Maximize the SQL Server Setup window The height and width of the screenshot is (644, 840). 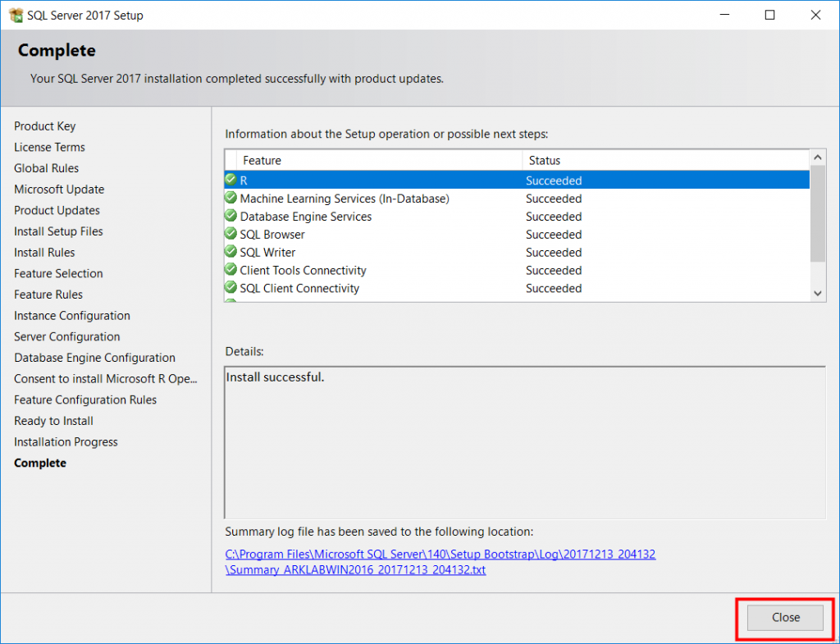pyautogui.click(x=769, y=15)
